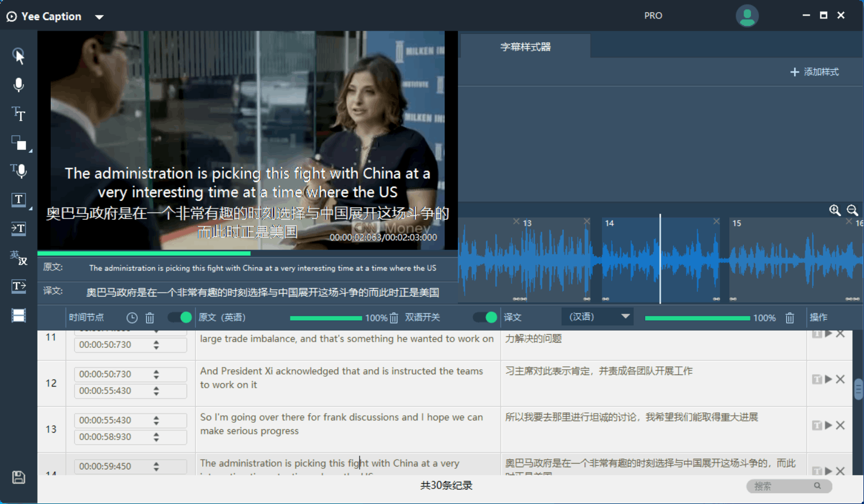Click trash icon beside 译文 100% slider
This screenshot has height=504, width=864.
pyautogui.click(x=790, y=318)
